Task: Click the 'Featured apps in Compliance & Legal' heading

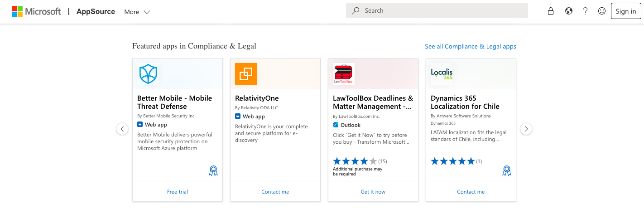Action: 194,46
